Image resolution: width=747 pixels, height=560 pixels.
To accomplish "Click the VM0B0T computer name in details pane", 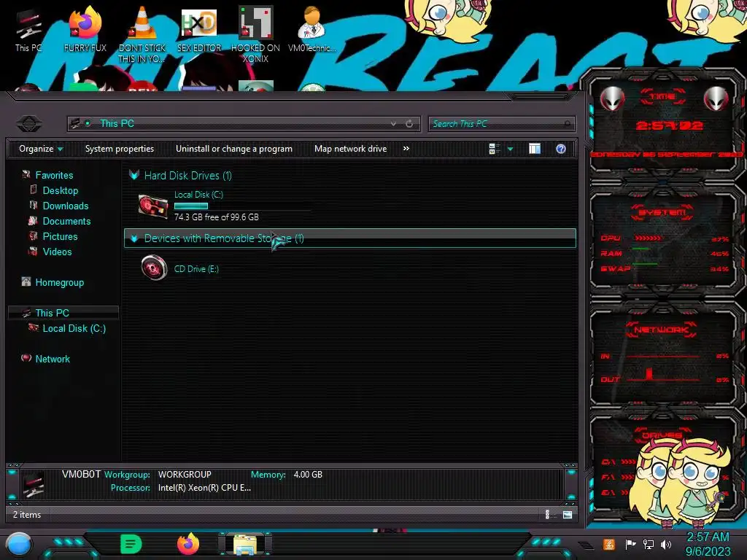I will pos(81,474).
